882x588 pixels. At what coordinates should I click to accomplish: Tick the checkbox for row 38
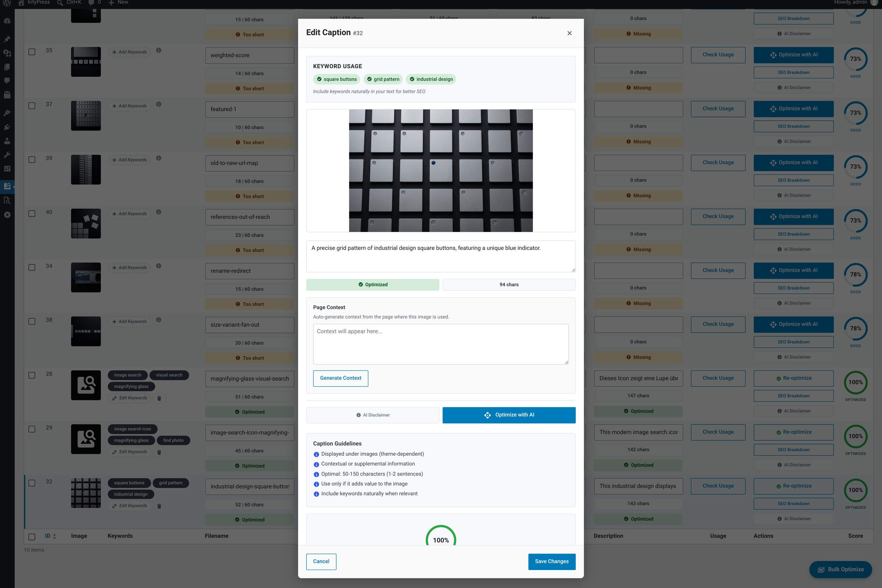32,321
